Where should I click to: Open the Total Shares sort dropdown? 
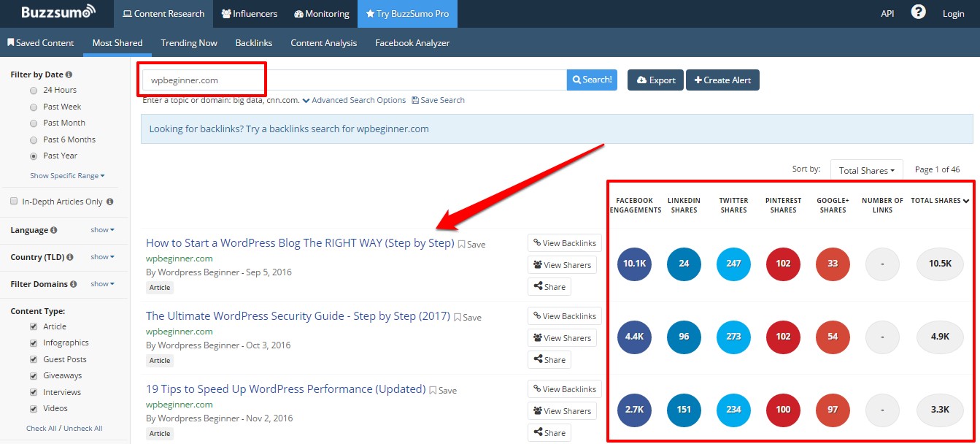pos(867,170)
